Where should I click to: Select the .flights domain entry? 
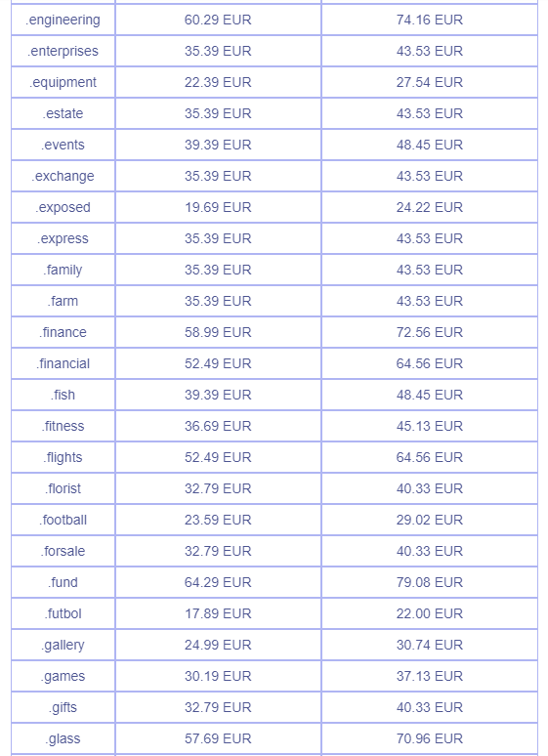63,457
